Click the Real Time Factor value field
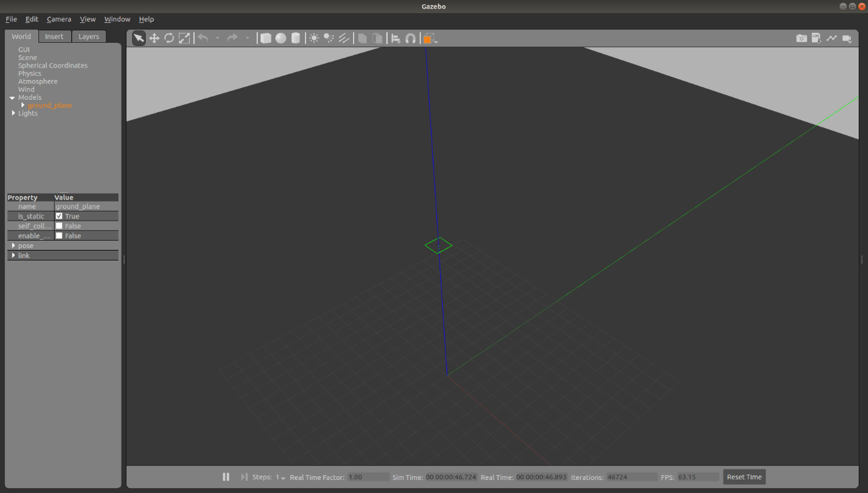868x493 pixels. (368, 477)
